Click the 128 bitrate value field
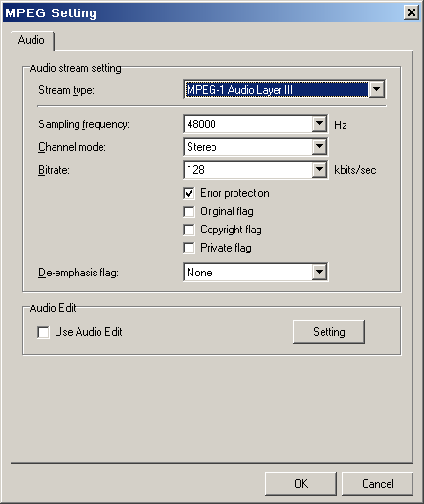 tap(248, 169)
